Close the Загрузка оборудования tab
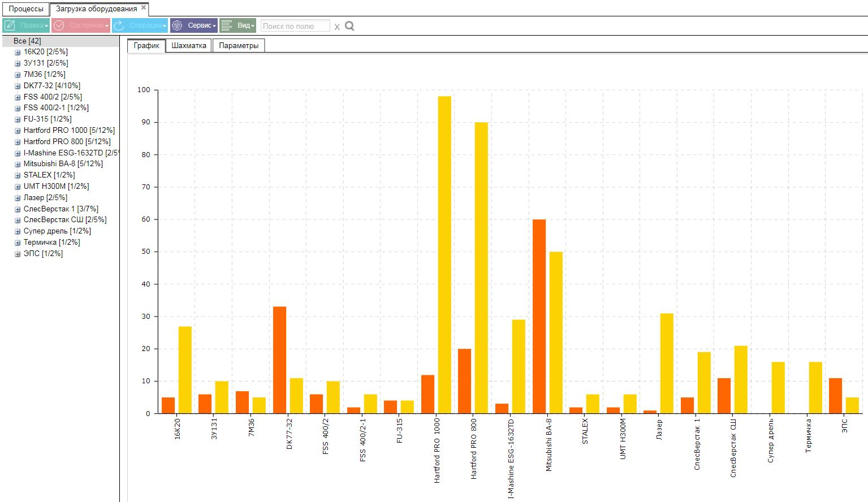This screenshot has width=868, height=502. [x=144, y=8]
